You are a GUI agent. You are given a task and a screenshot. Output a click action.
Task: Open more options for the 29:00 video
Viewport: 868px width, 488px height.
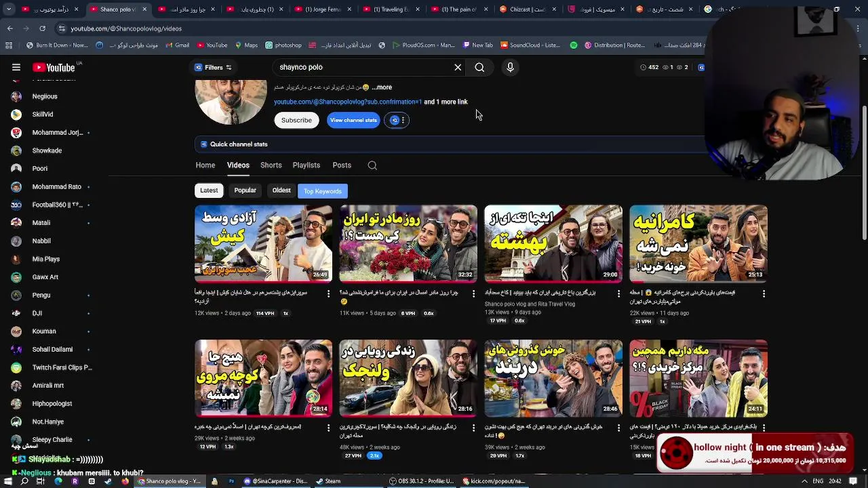click(618, 293)
